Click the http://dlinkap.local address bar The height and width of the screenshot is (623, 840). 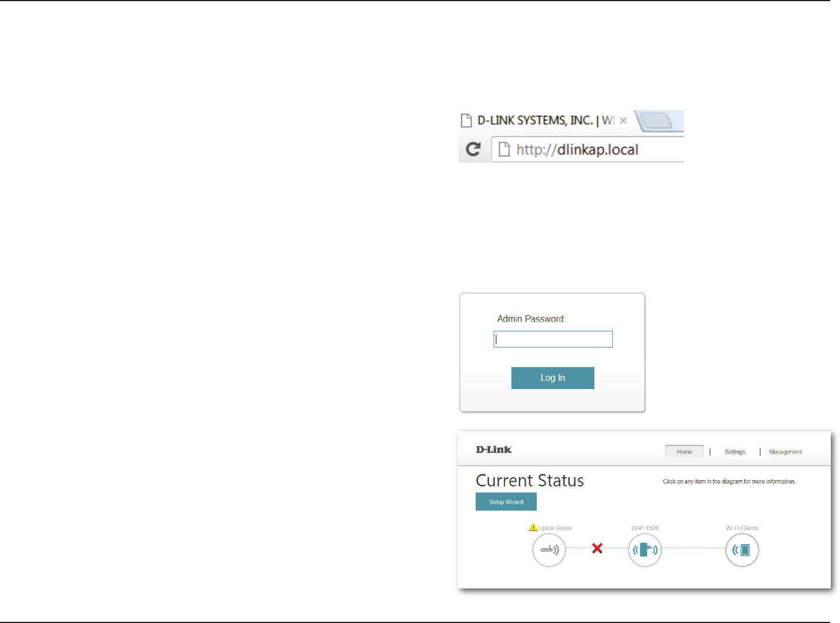point(587,150)
